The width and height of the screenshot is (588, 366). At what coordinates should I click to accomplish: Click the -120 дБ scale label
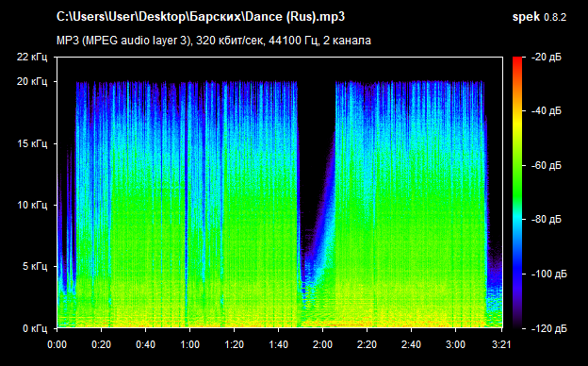tap(549, 329)
